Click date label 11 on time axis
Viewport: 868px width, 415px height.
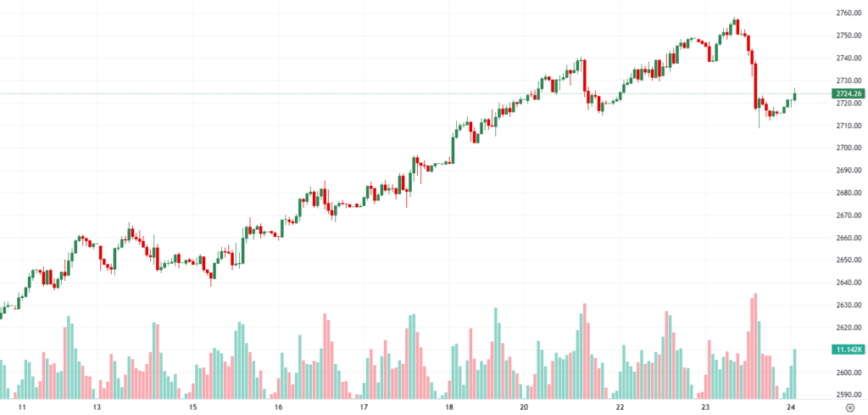pos(23,407)
